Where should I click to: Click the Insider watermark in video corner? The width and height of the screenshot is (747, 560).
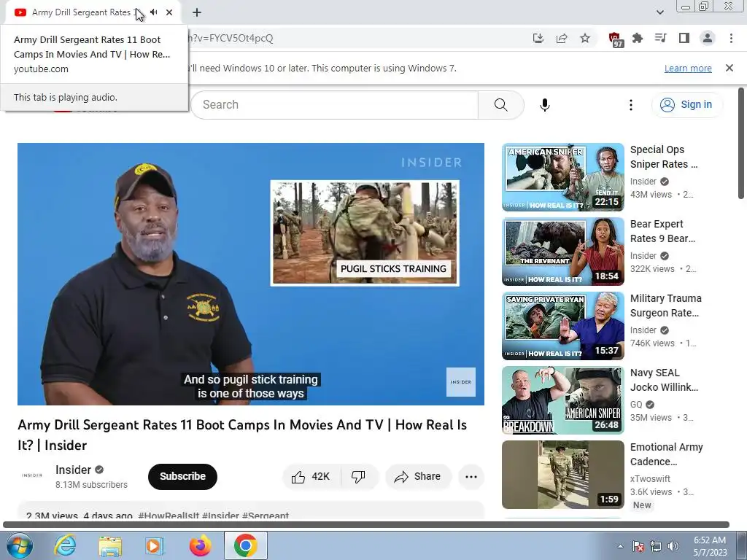(x=461, y=382)
